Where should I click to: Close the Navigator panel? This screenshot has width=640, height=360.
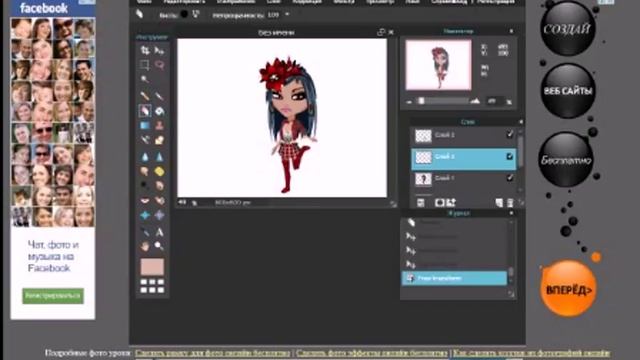pos(511,31)
